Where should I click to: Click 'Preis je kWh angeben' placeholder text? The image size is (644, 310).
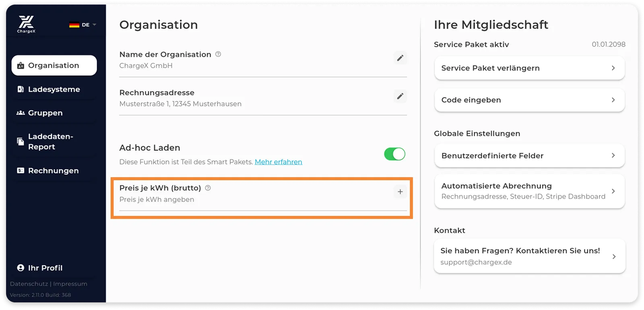point(157,199)
